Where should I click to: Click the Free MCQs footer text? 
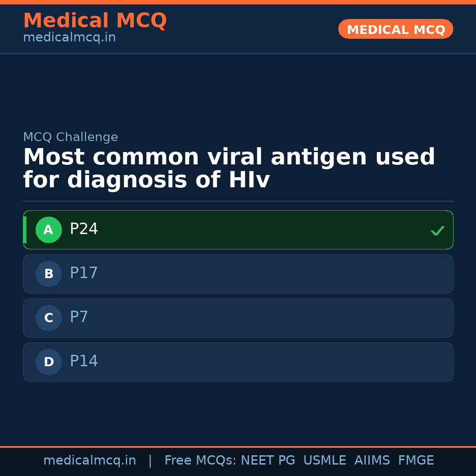pos(200,461)
